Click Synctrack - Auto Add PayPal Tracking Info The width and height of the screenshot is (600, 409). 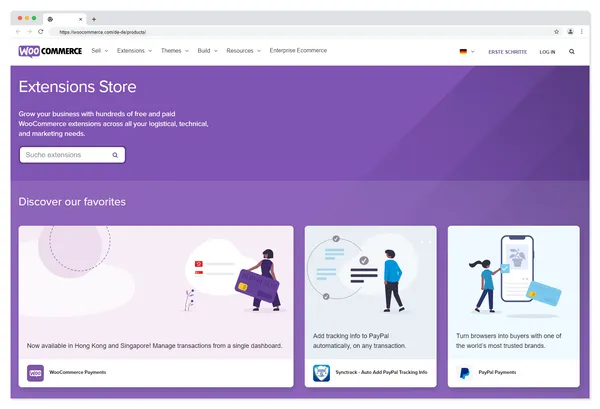[382, 372]
